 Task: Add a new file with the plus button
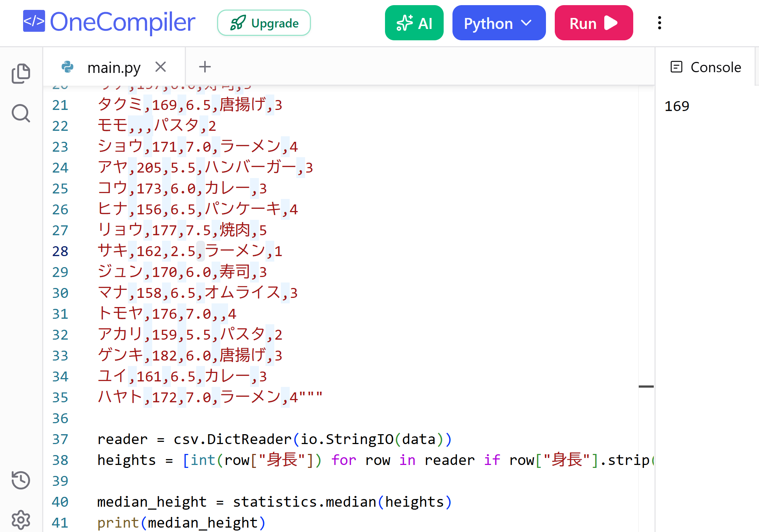(x=205, y=67)
